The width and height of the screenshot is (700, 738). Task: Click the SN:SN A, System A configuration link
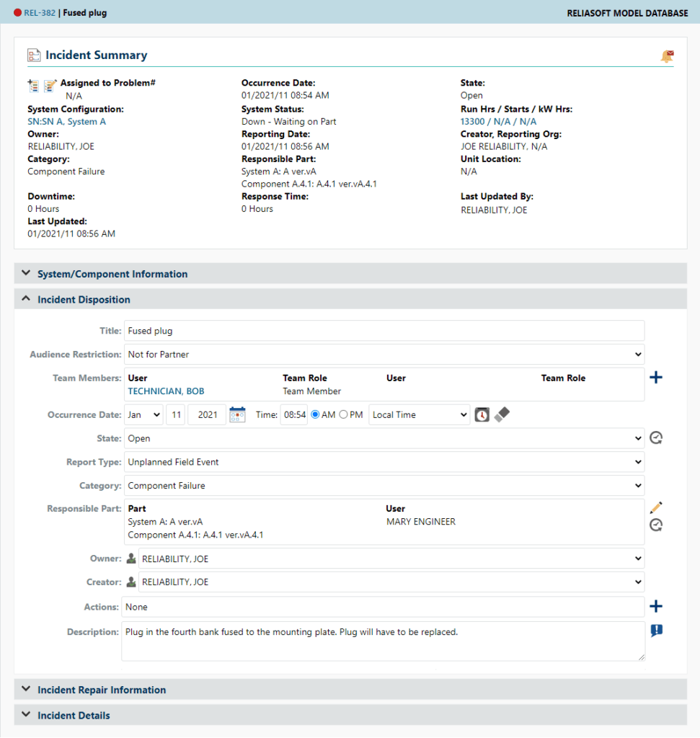point(67,121)
